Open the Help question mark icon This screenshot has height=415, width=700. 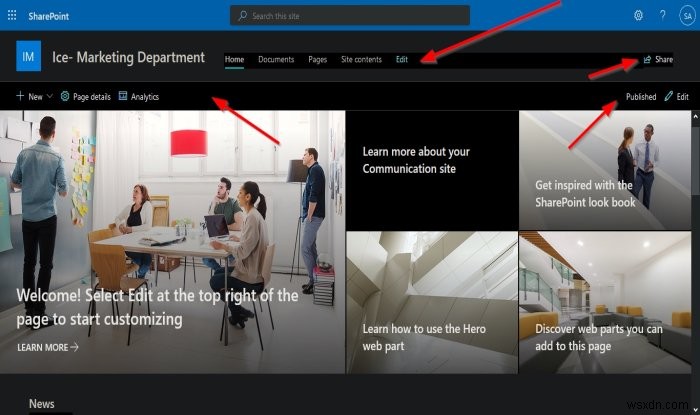pos(663,16)
